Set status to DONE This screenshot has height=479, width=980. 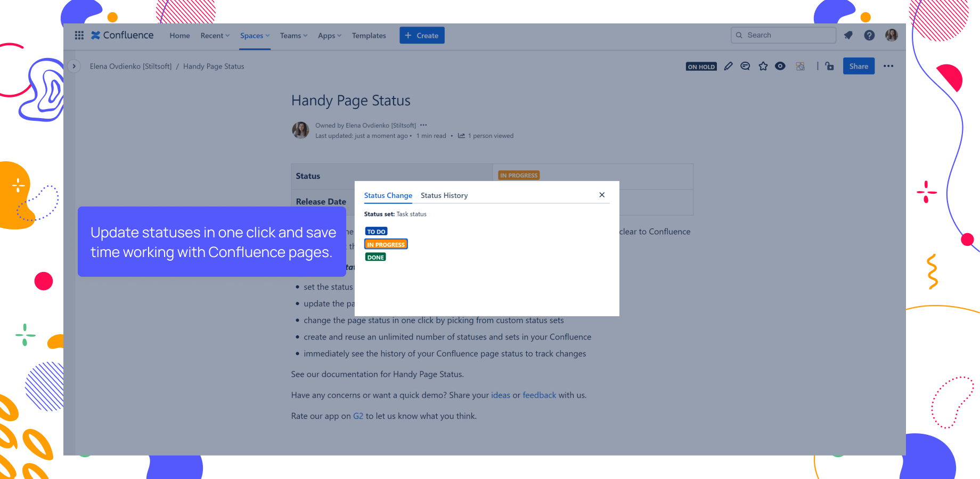pos(375,257)
